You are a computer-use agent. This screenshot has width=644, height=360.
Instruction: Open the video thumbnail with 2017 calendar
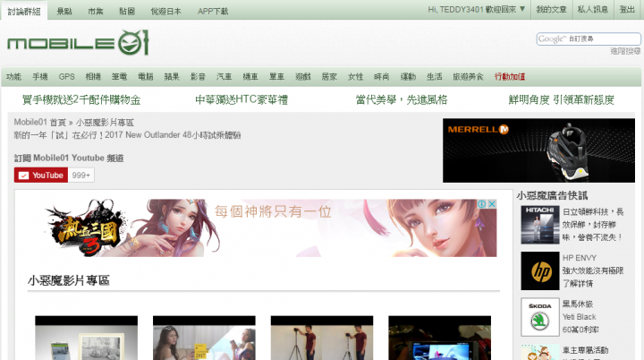point(204,338)
